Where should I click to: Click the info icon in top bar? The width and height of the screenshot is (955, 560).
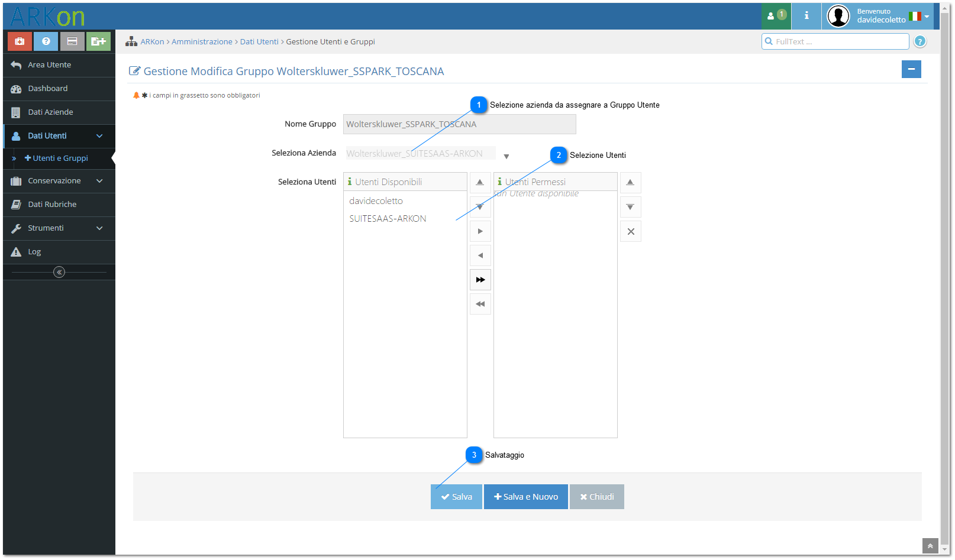pyautogui.click(x=806, y=15)
